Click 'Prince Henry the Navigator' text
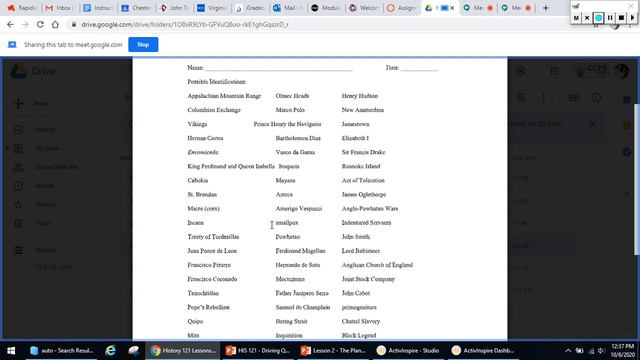This screenshot has width=640, height=360. (287, 124)
